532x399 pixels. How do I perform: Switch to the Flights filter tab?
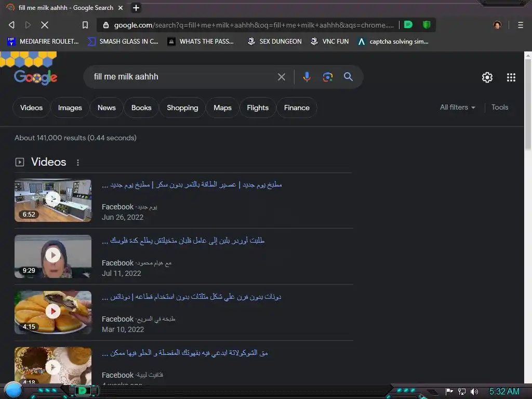[258, 108]
